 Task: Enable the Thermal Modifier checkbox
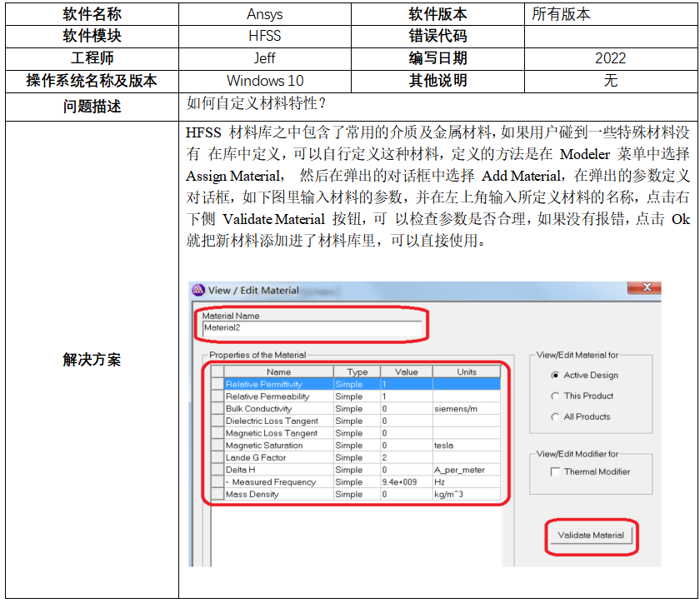(x=556, y=472)
